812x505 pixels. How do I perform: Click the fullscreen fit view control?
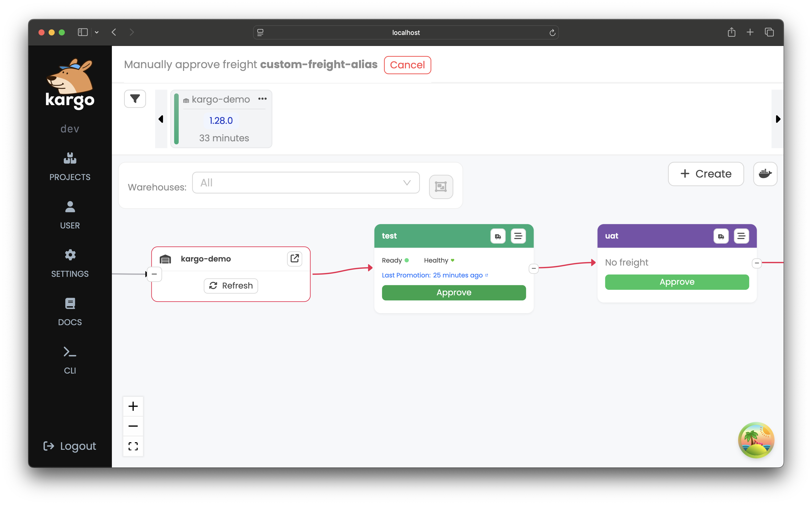tap(133, 446)
